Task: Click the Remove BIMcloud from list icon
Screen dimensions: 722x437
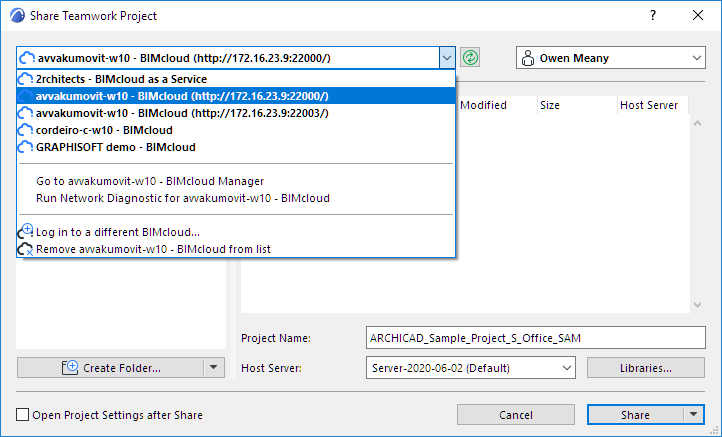Action: click(26, 248)
